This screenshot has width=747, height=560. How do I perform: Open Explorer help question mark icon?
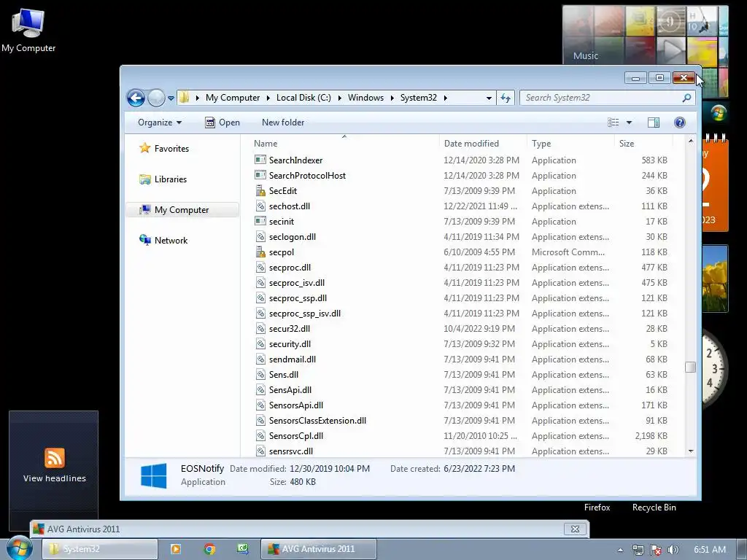click(x=680, y=122)
